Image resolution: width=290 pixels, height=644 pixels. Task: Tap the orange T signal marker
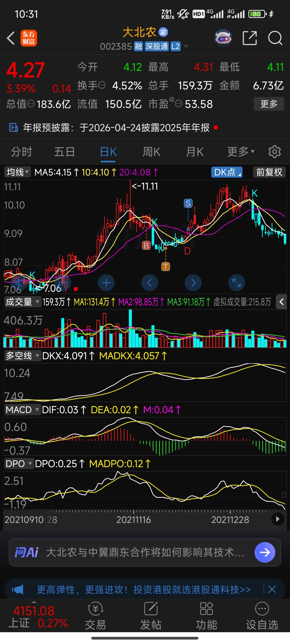(x=165, y=266)
